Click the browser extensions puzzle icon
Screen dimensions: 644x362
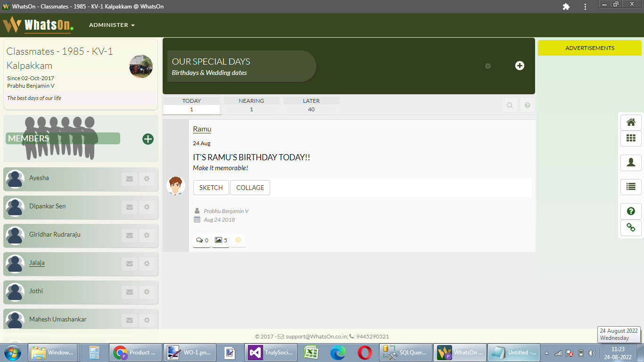(566, 7)
